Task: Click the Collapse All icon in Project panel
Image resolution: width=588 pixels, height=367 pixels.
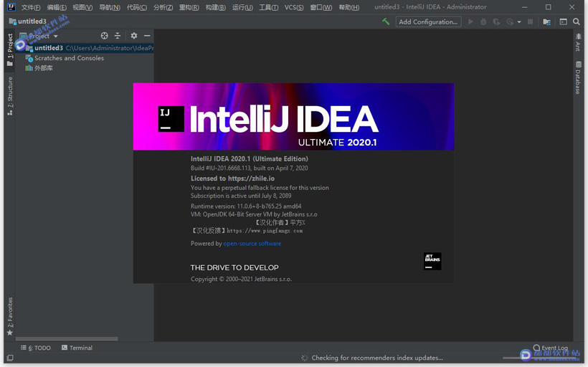Action: 118,36
